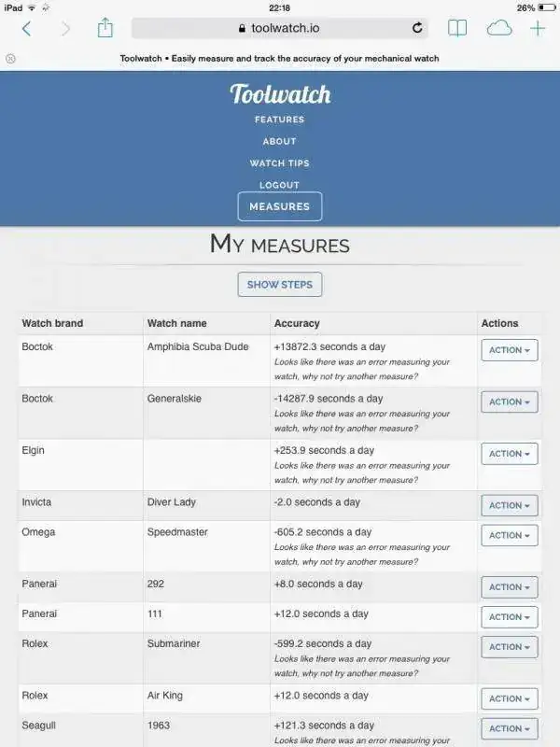Image resolution: width=560 pixels, height=747 pixels.
Task: Open the Safari share sheet icon
Action: click(105, 28)
